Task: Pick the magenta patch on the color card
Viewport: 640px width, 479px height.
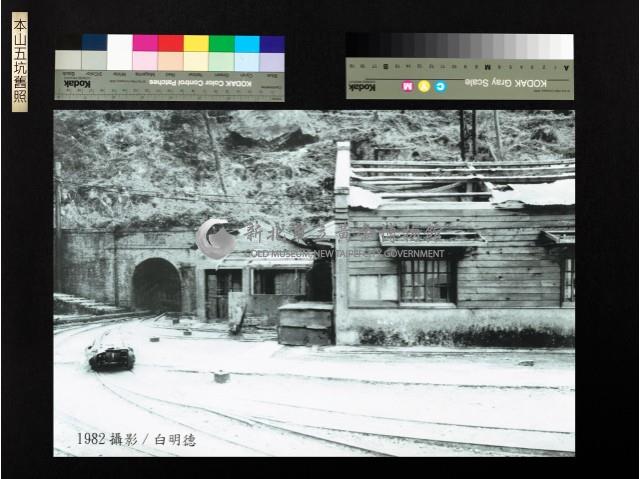Action: point(145,44)
